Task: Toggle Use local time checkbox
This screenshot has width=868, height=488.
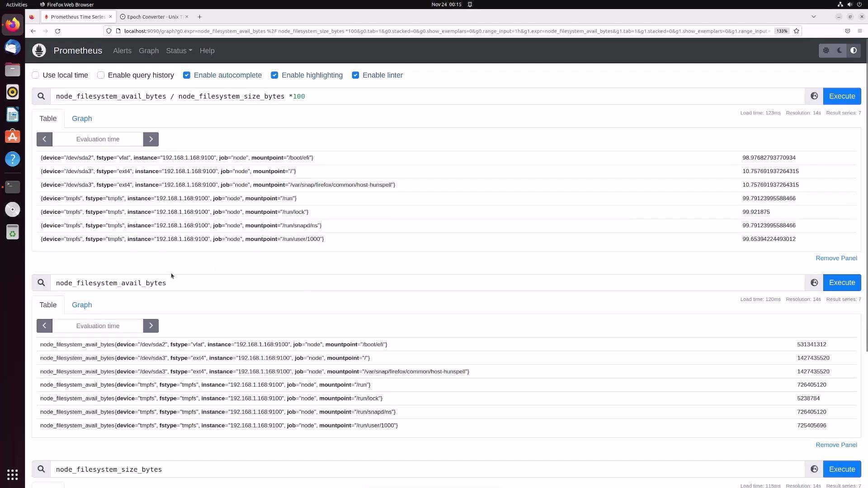Action: [35, 75]
